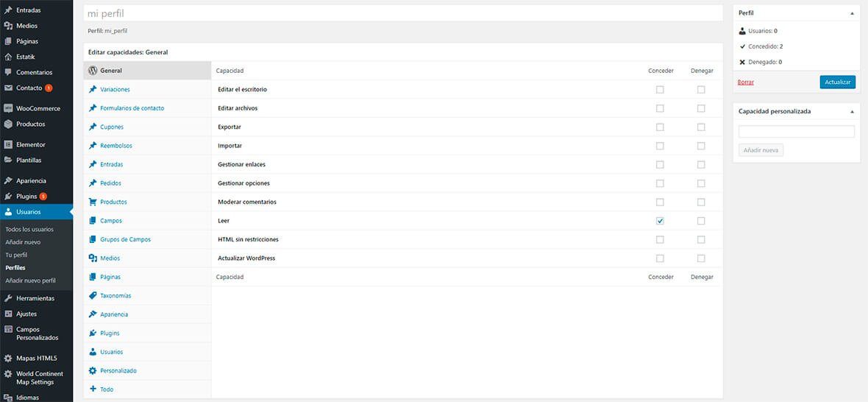This screenshot has height=402, width=868.
Task: Deny the HTML sin restricciones capability
Action: click(701, 240)
